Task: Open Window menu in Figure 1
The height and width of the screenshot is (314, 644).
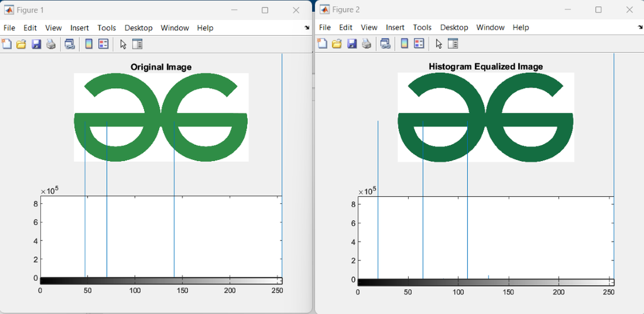Action: [175, 28]
